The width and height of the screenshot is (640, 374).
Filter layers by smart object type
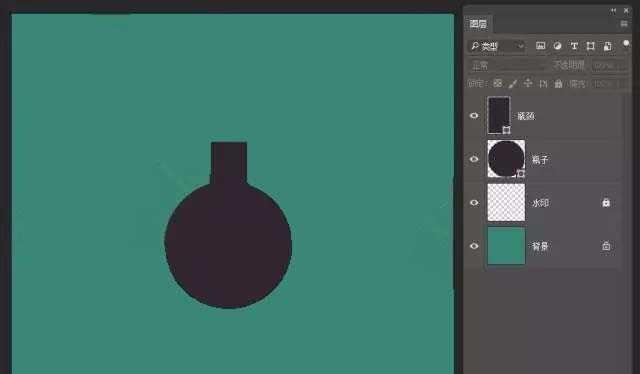(608, 46)
